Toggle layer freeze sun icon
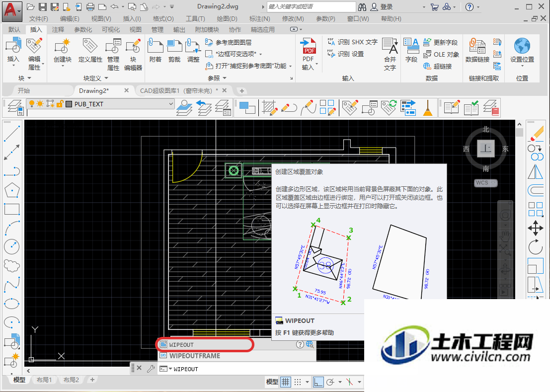This screenshot has height=392, width=550. tap(40, 104)
